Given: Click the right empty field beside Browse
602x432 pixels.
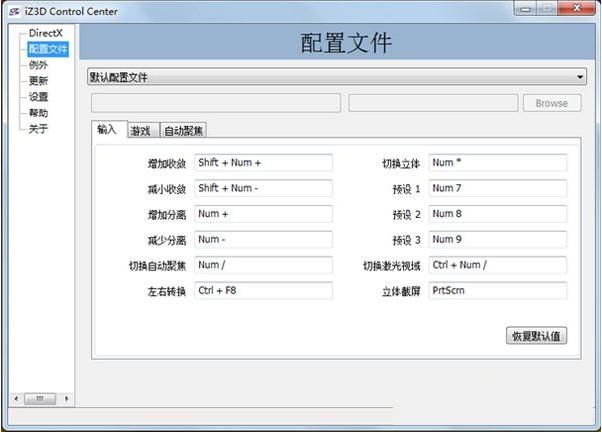Looking at the screenshot, I should click(433, 103).
